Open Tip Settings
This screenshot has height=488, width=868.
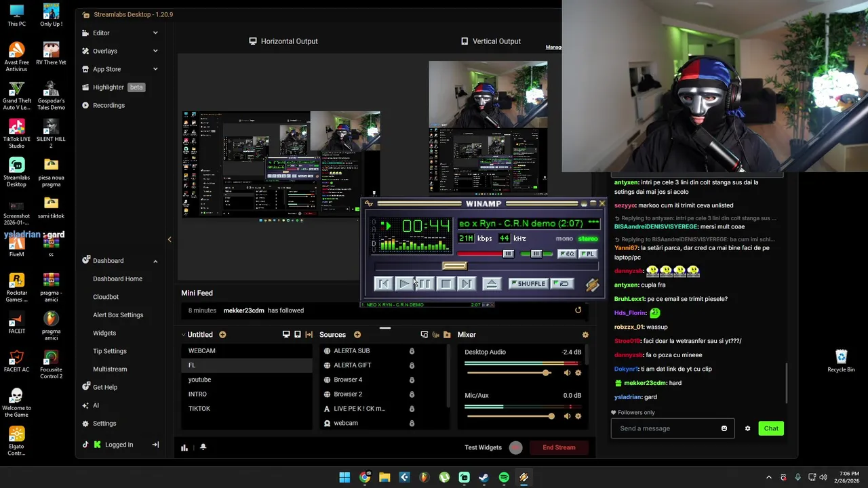[110, 351]
